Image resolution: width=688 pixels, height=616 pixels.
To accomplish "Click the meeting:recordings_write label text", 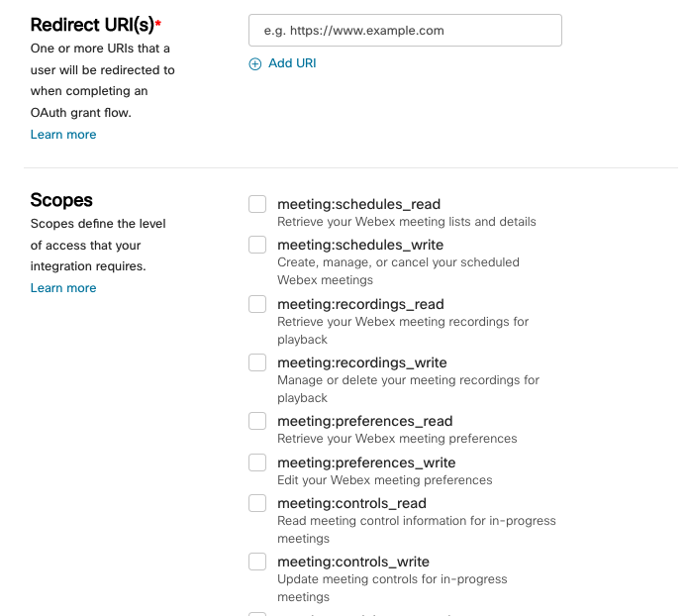I will tap(362, 362).
